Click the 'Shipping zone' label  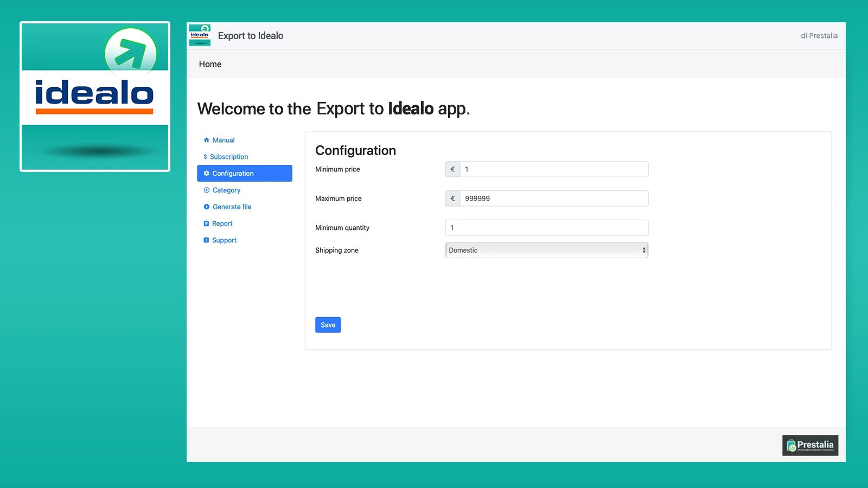click(337, 250)
